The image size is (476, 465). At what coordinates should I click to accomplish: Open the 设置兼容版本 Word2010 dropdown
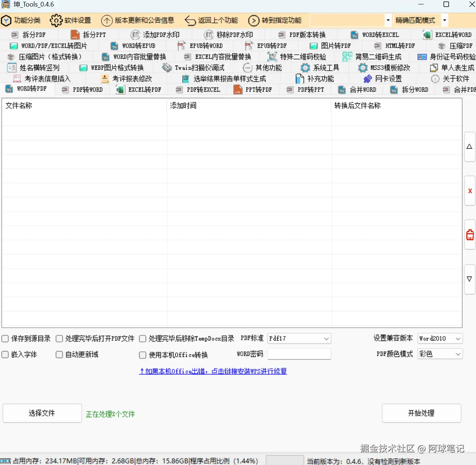(440, 338)
